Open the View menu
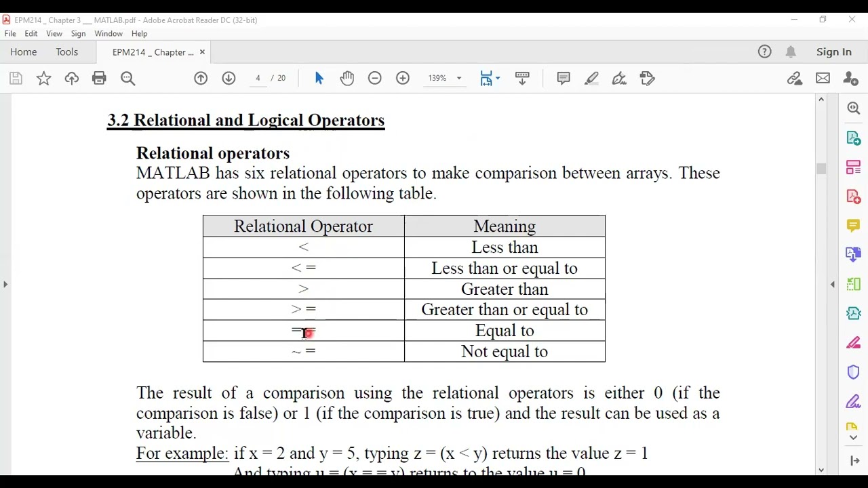Image resolution: width=868 pixels, height=488 pixels. coord(54,34)
